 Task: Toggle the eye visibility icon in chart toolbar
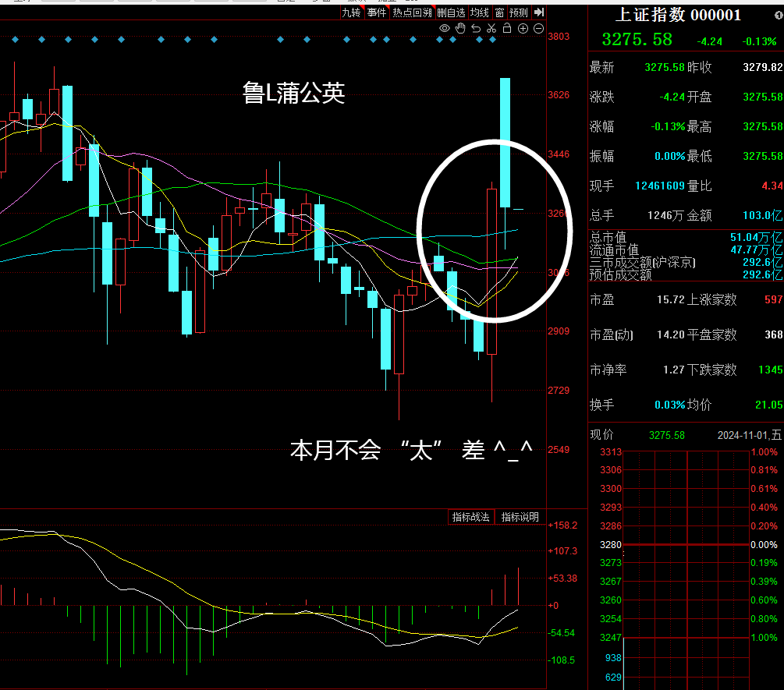pyautogui.click(x=444, y=29)
